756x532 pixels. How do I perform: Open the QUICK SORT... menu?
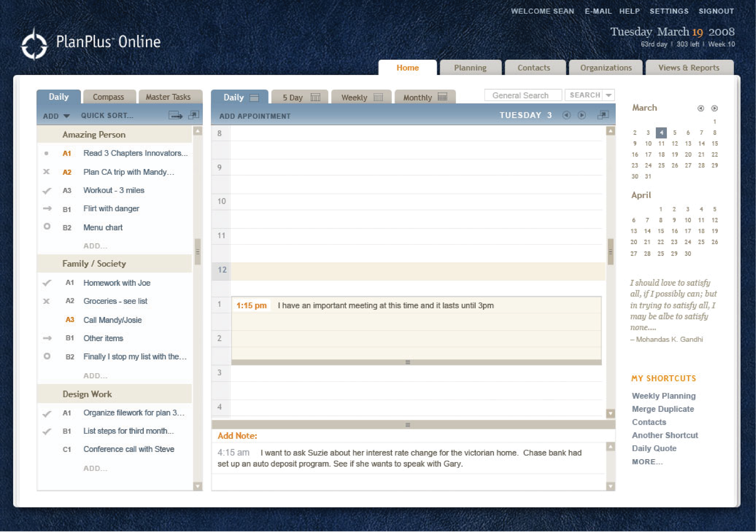107,116
